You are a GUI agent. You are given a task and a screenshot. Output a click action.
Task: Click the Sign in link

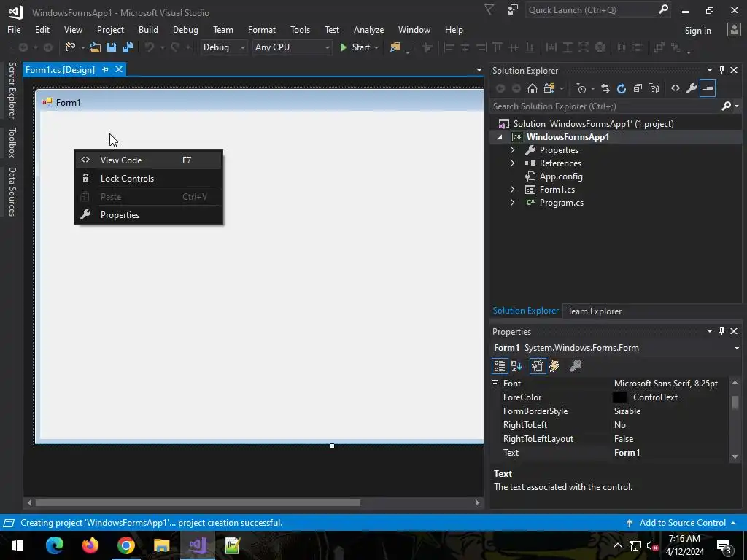(697, 31)
